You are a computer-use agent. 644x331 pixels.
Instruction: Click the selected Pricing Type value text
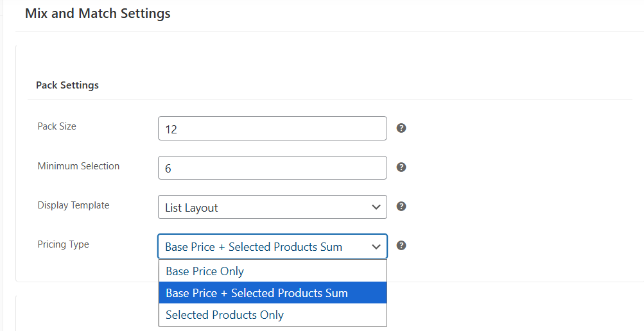pyautogui.click(x=254, y=247)
